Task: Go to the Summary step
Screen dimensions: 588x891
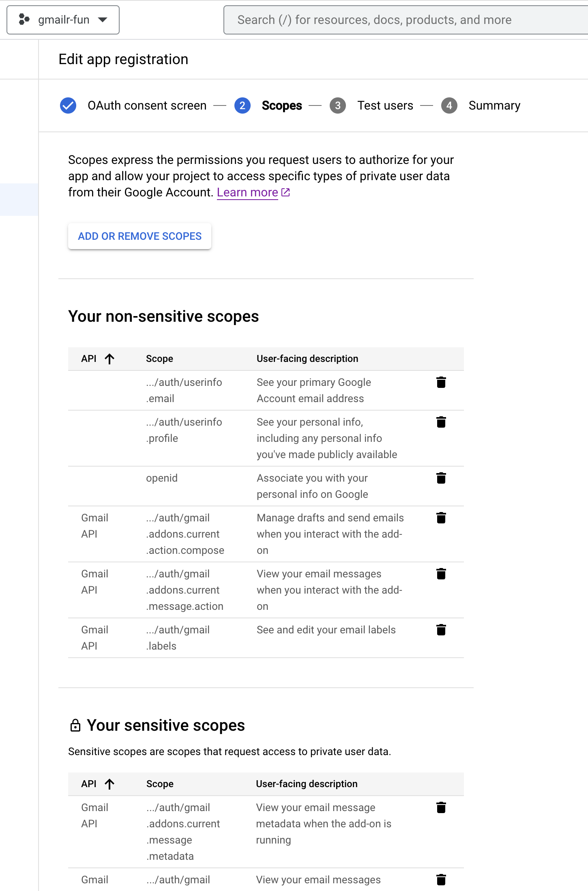Action: pos(494,105)
